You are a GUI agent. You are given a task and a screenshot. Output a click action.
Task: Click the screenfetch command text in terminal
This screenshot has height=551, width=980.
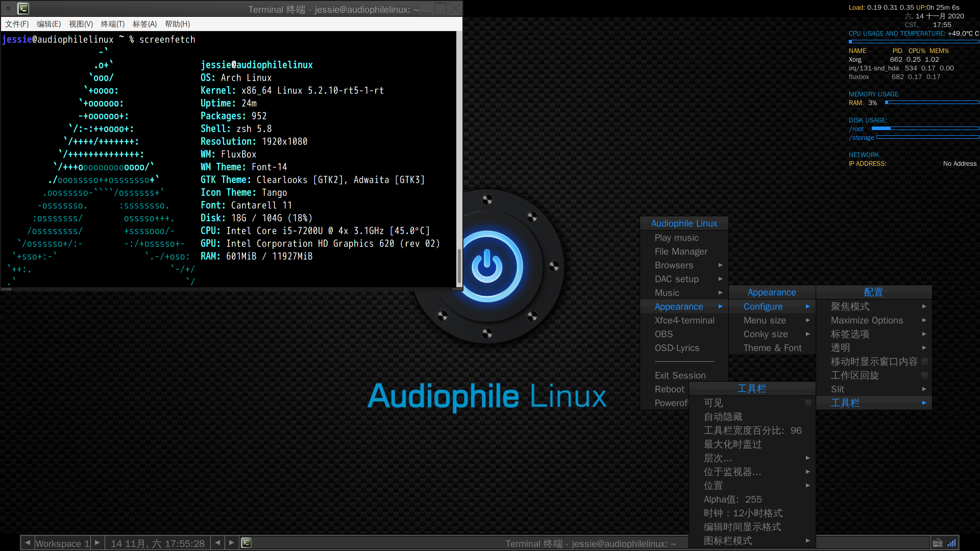tap(167, 40)
